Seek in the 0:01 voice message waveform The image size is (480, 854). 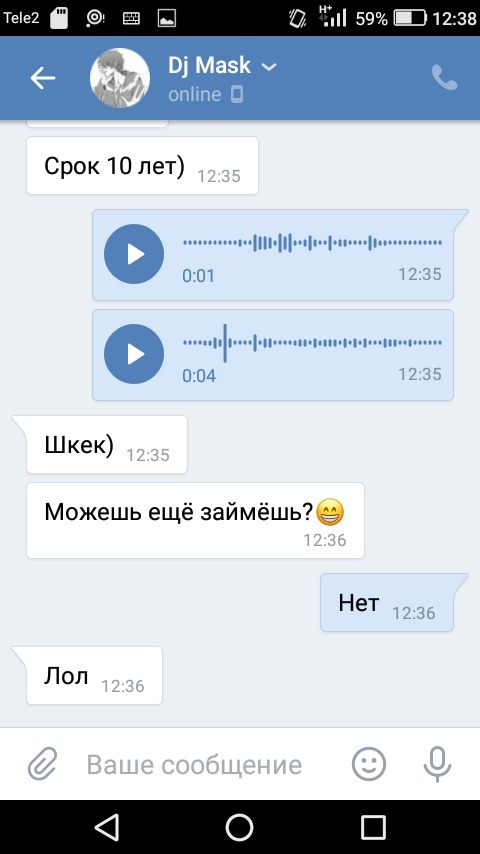click(x=312, y=243)
